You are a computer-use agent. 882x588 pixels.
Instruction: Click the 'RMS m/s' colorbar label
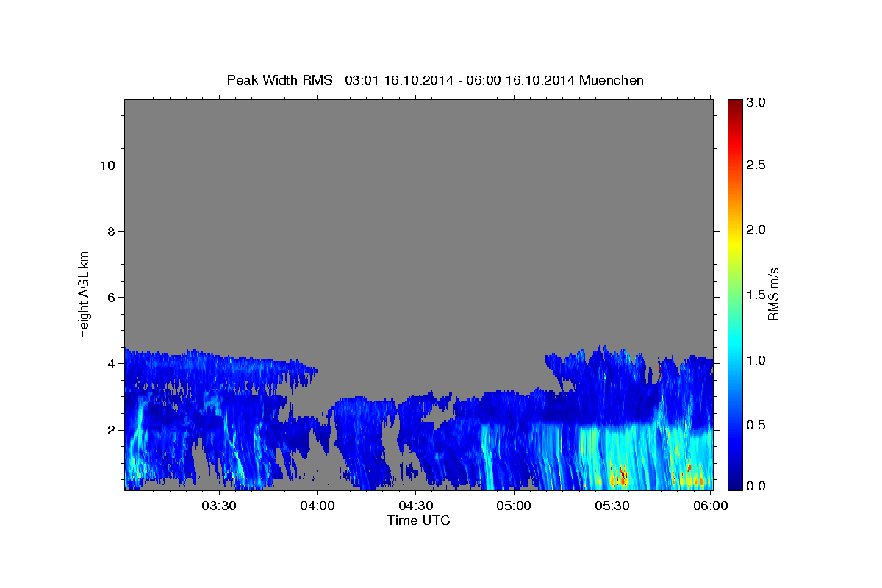773,294
